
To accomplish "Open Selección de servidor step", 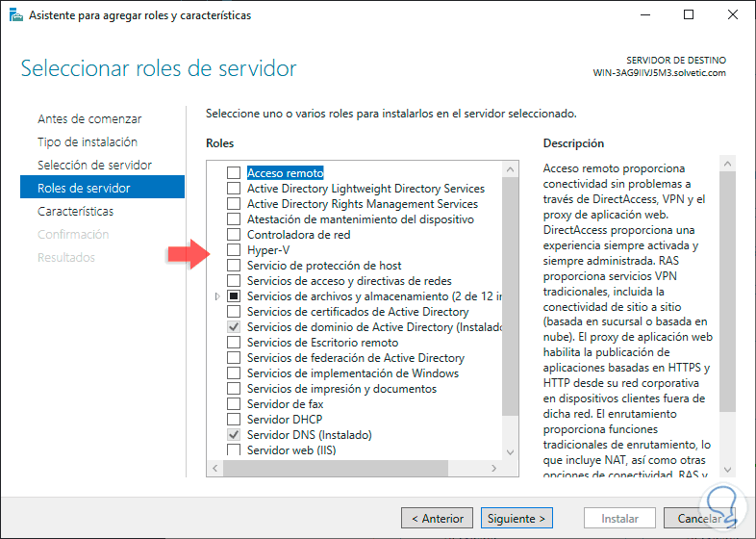I will [94, 165].
